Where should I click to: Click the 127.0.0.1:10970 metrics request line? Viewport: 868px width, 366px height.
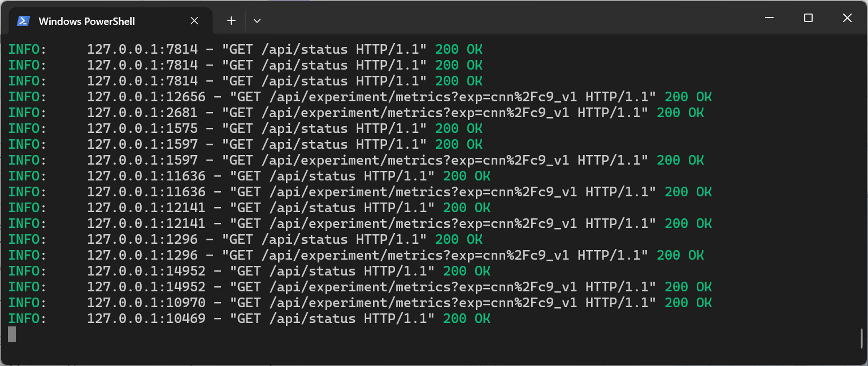point(360,303)
